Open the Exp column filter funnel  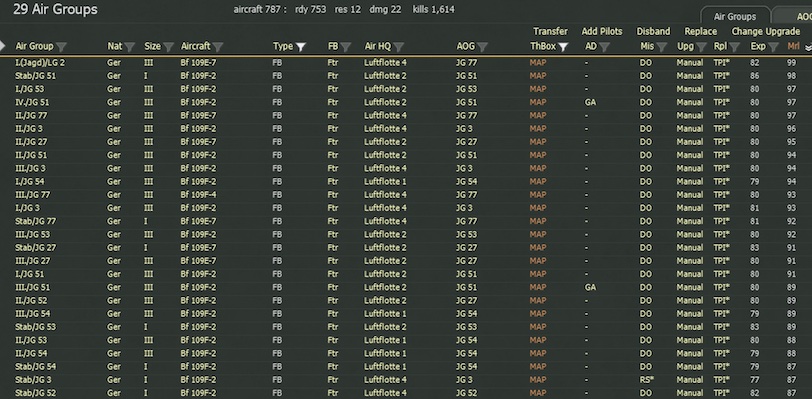(x=773, y=47)
